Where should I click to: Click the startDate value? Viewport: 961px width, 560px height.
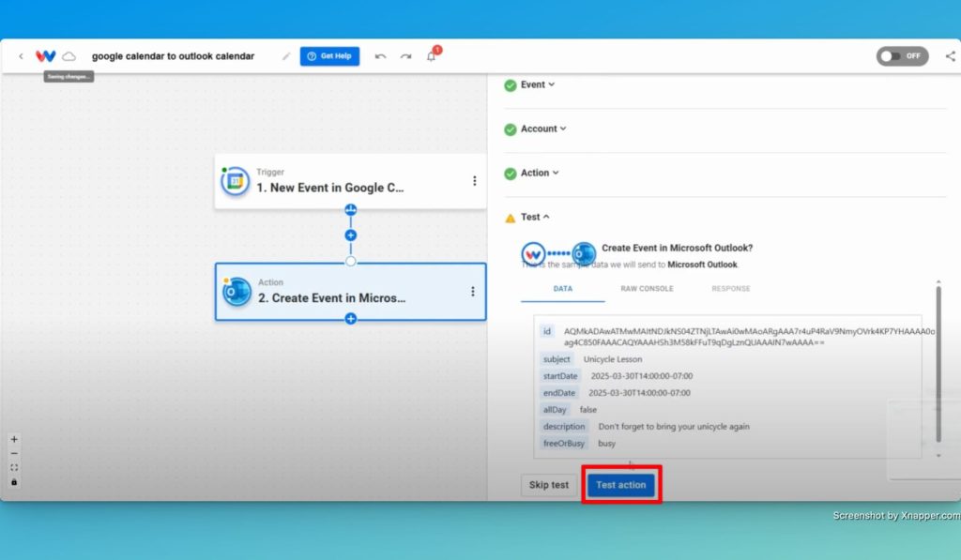tap(642, 376)
